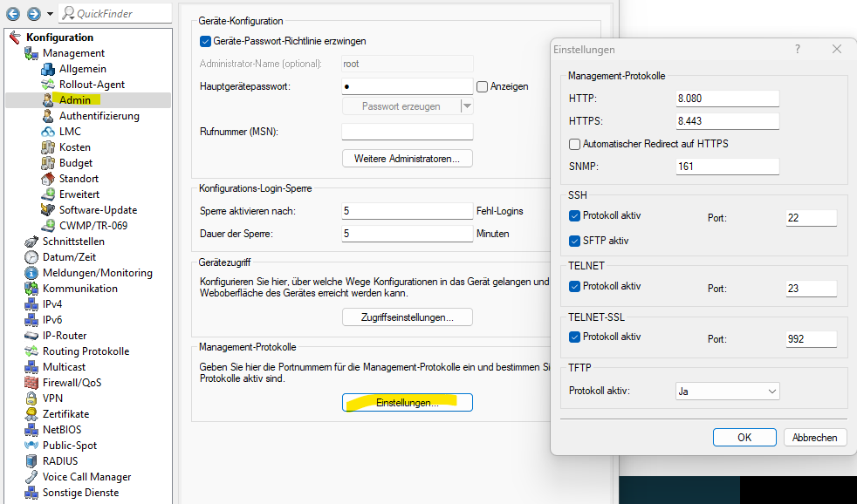Toggle Automatischer Redirect auf HTTPS checkbox
The width and height of the screenshot is (857, 504).
click(x=574, y=144)
